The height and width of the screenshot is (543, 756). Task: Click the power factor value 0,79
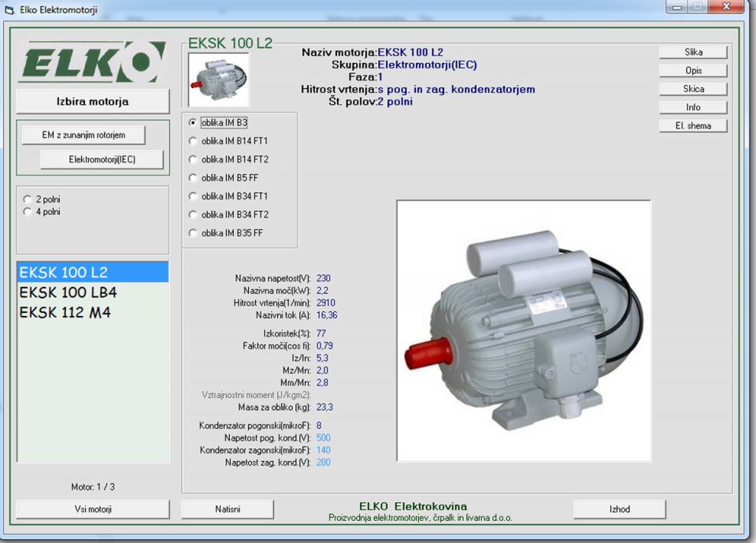click(x=324, y=346)
